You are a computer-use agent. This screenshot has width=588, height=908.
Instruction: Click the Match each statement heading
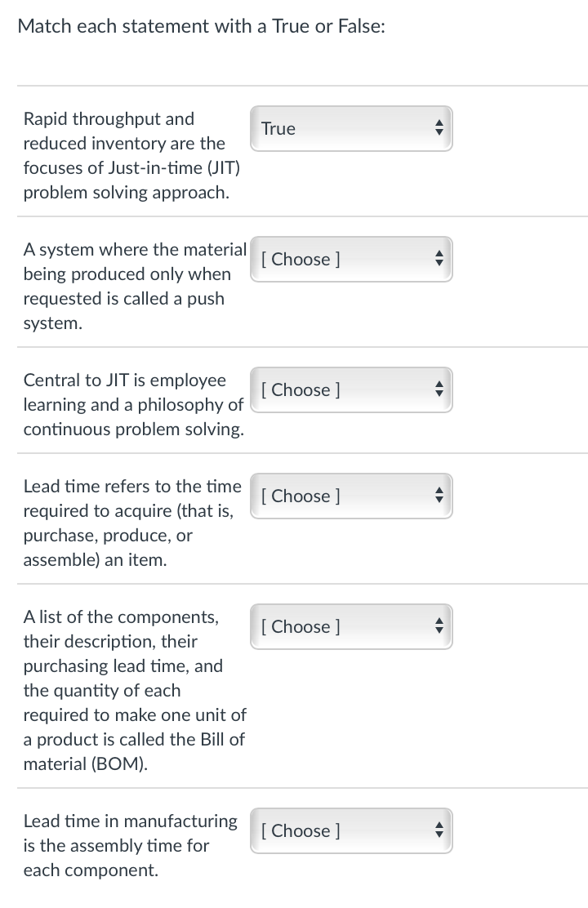click(198, 25)
